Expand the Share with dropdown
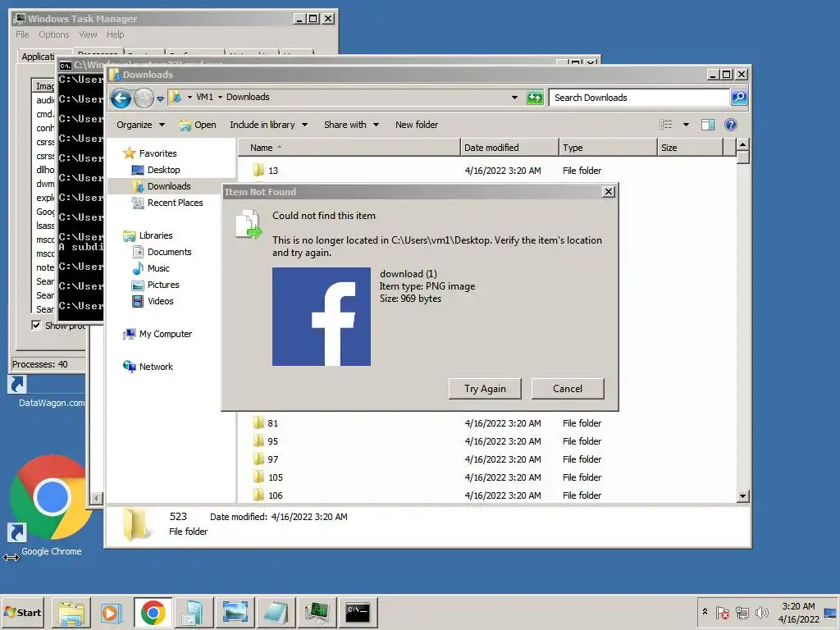The height and width of the screenshot is (630, 840). point(351,125)
